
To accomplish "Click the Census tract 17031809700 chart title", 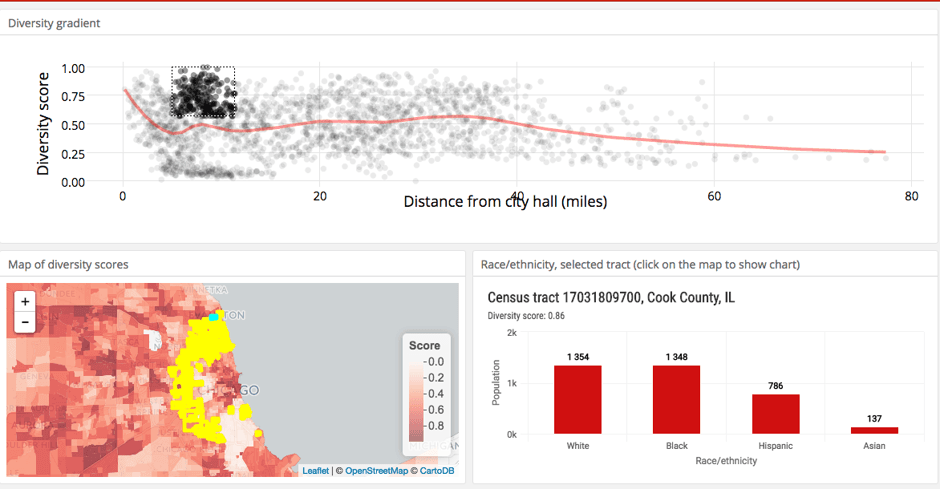I will [610, 298].
